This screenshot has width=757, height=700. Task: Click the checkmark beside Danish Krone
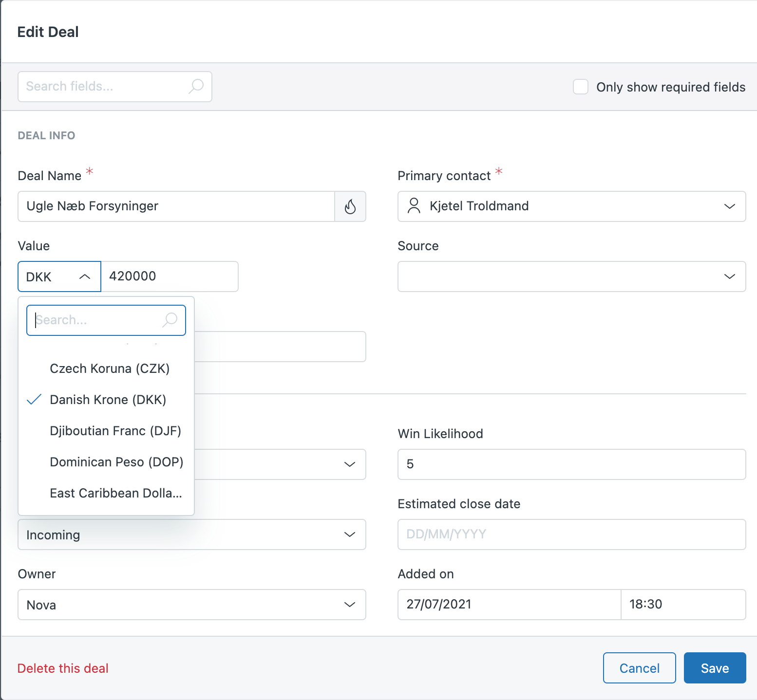point(34,400)
